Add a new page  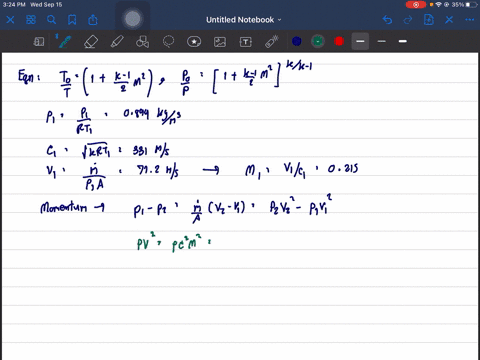click(429, 20)
